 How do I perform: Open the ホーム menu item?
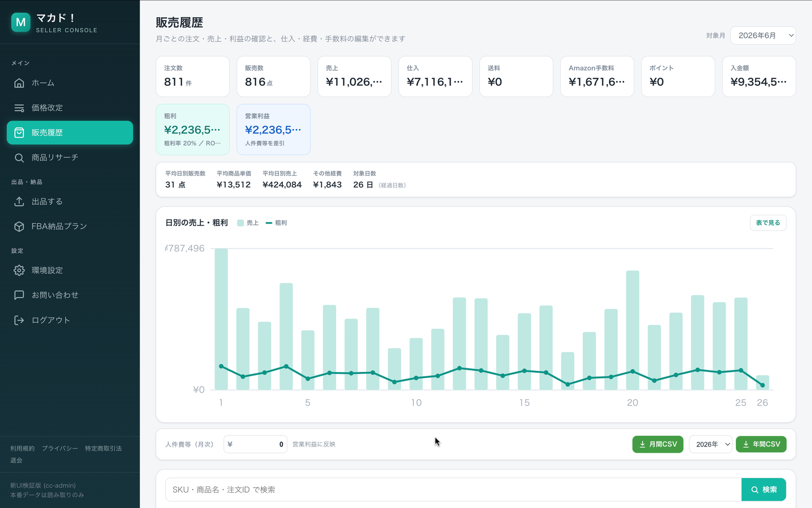click(70, 83)
